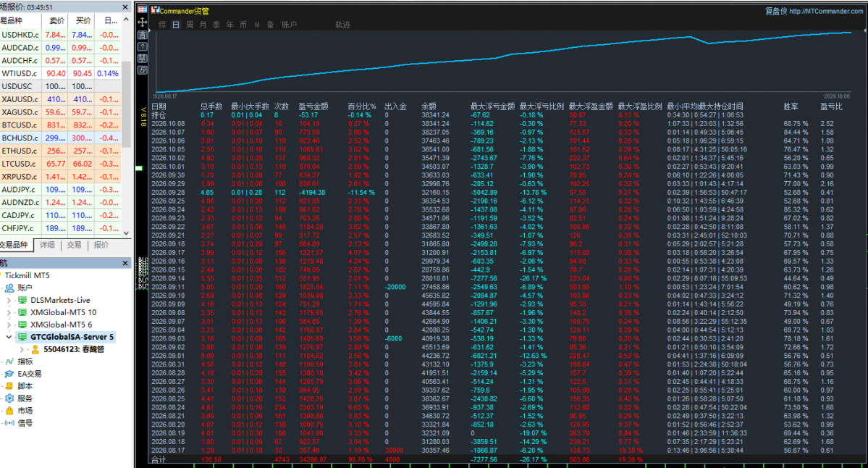Click the EA交易 graduation-cap icon
The image size is (868, 468).
tap(9, 374)
